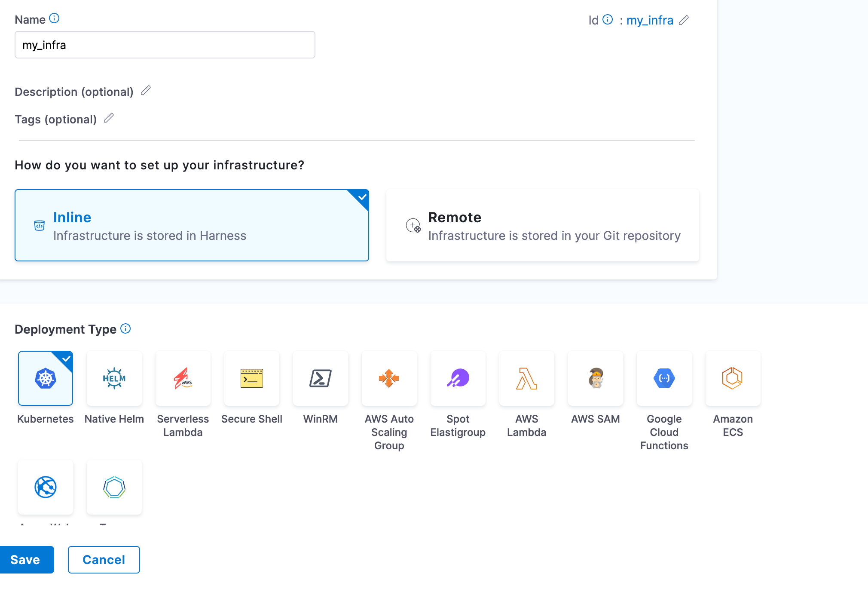The height and width of the screenshot is (595, 868).
Task: Select Native Helm deployment type
Action: point(114,378)
